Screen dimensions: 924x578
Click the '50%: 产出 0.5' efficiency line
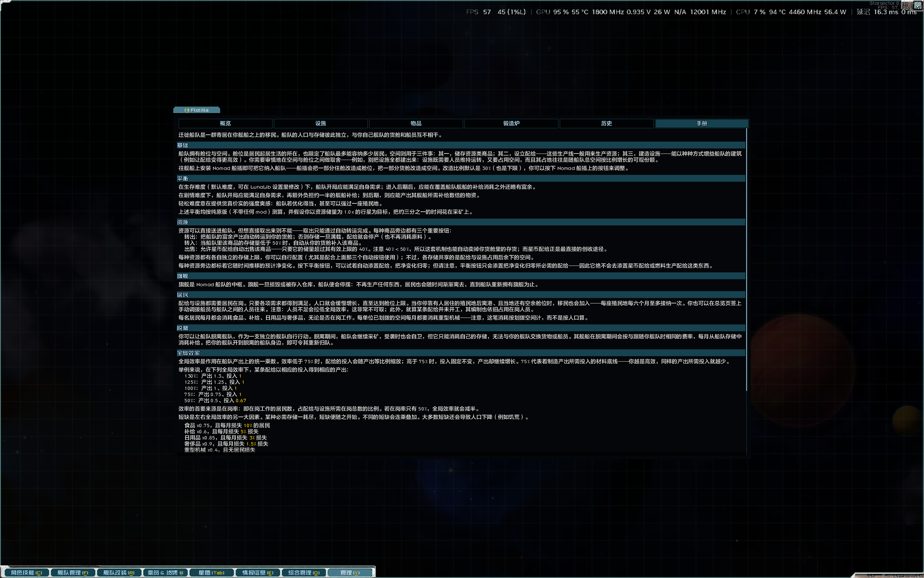click(x=215, y=400)
